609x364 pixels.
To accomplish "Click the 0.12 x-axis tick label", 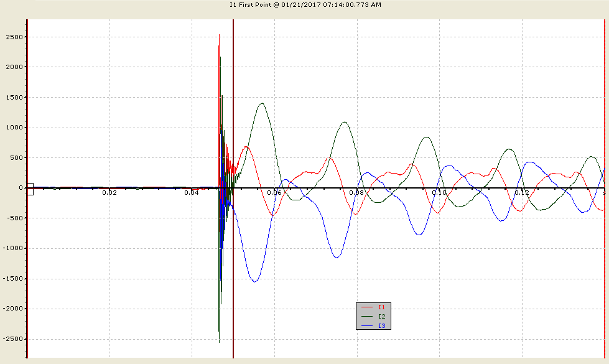I will click(x=522, y=193).
